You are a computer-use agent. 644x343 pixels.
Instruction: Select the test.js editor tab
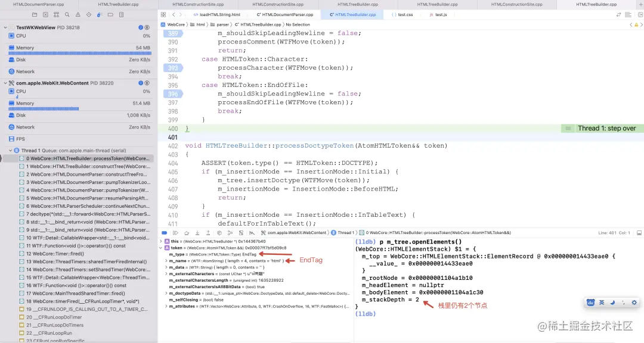(438, 14)
